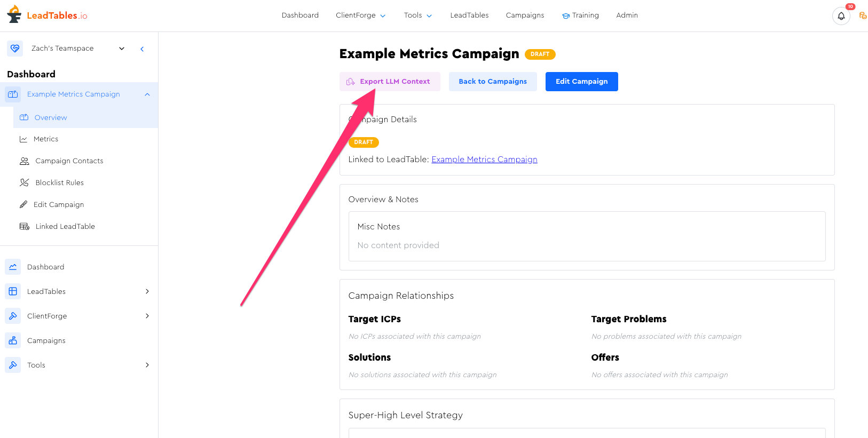Collapse the sidebar with the left chevron

[142, 49]
